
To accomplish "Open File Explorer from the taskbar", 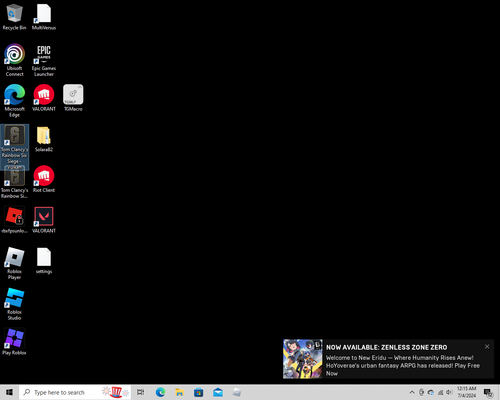I will [x=179, y=392].
